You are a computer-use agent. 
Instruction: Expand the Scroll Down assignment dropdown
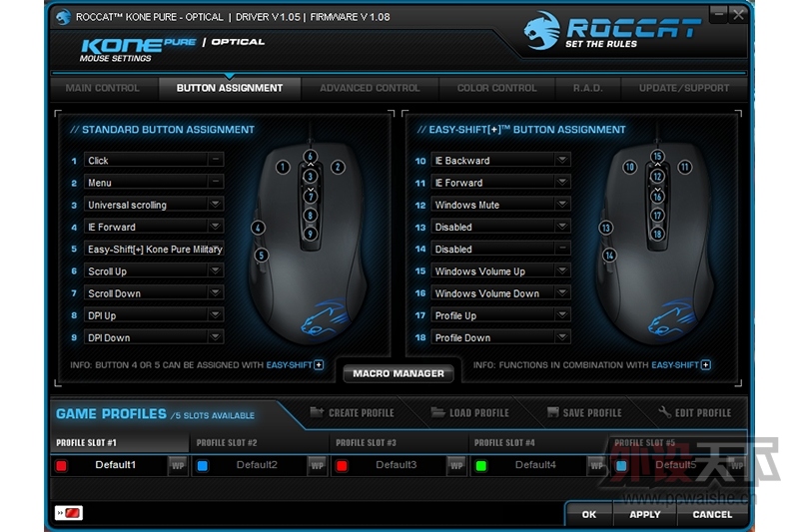click(x=215, y=292)
